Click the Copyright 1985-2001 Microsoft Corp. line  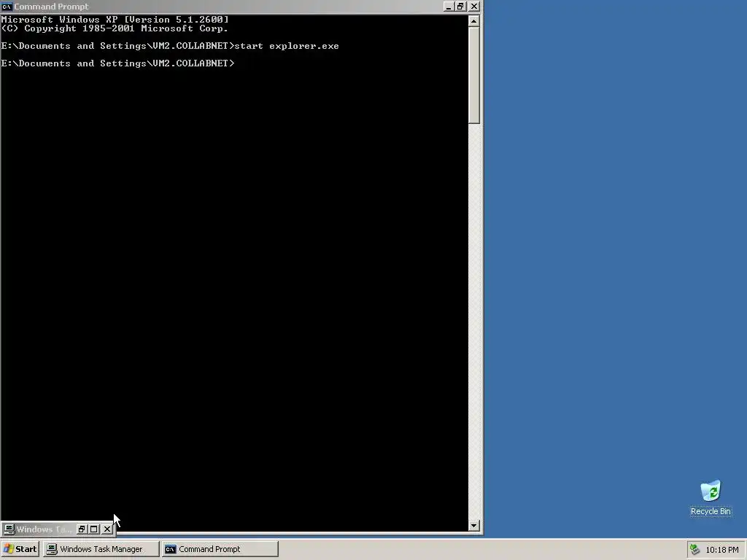point(115,28)
